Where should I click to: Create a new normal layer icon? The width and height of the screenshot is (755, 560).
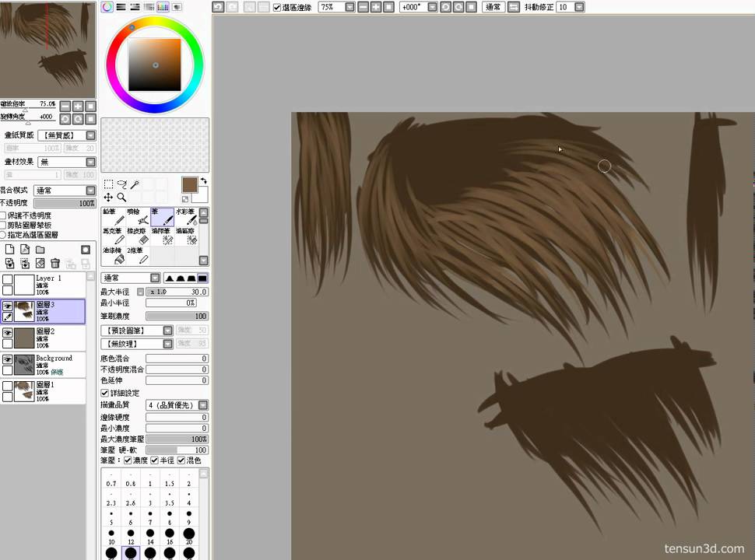pos(9,249)
